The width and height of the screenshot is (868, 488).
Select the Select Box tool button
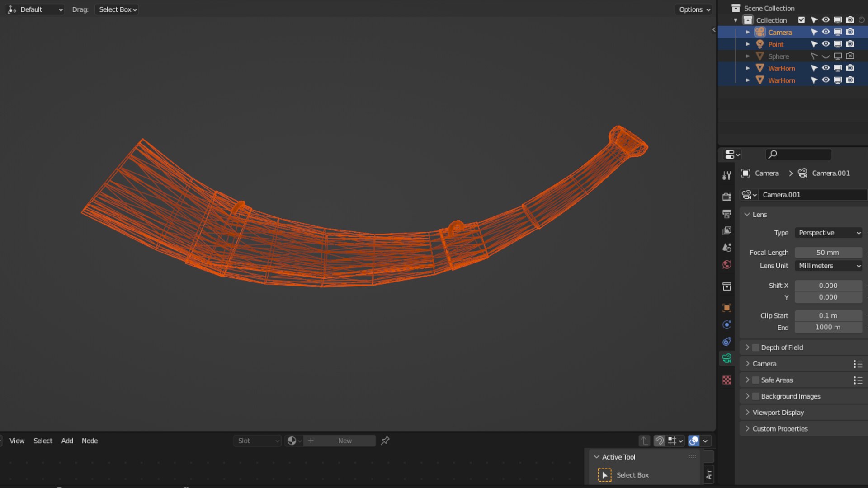pyautogui.click(x=604, y=475)
